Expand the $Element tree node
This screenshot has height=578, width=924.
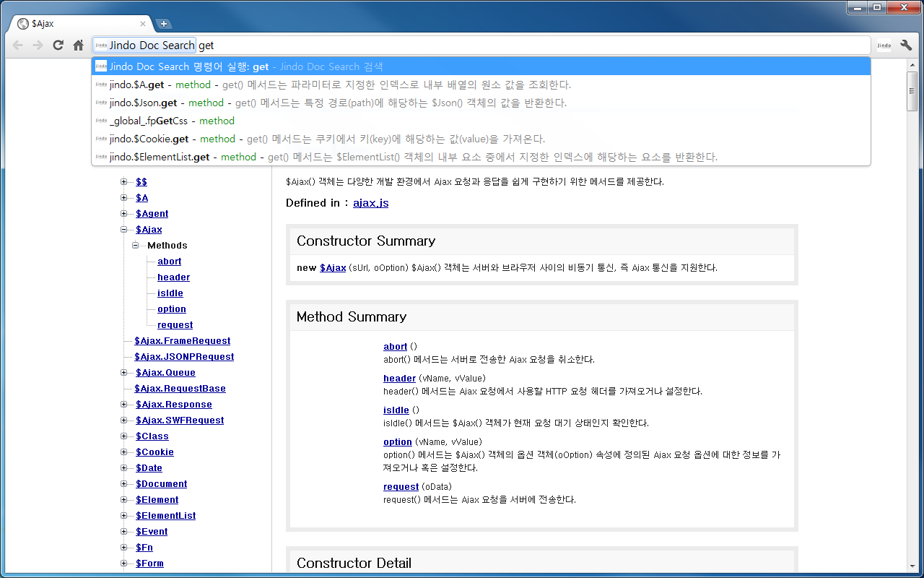123,500
